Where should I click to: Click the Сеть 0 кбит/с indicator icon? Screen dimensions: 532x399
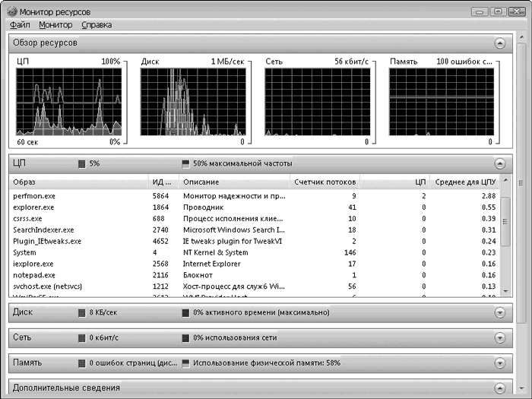82,337
